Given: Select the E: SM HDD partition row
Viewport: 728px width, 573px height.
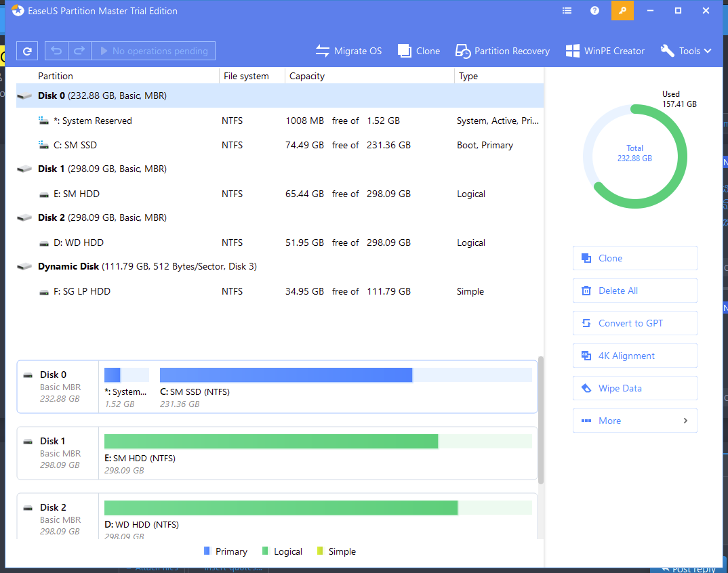Looking at the screenshot, I should [x=280, y=194].
